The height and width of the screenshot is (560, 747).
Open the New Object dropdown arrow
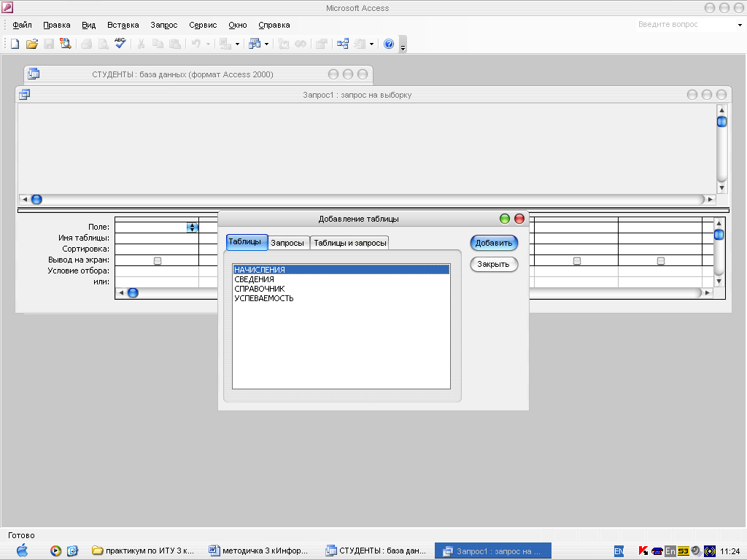pyautogui.click(x=371, y=44)
